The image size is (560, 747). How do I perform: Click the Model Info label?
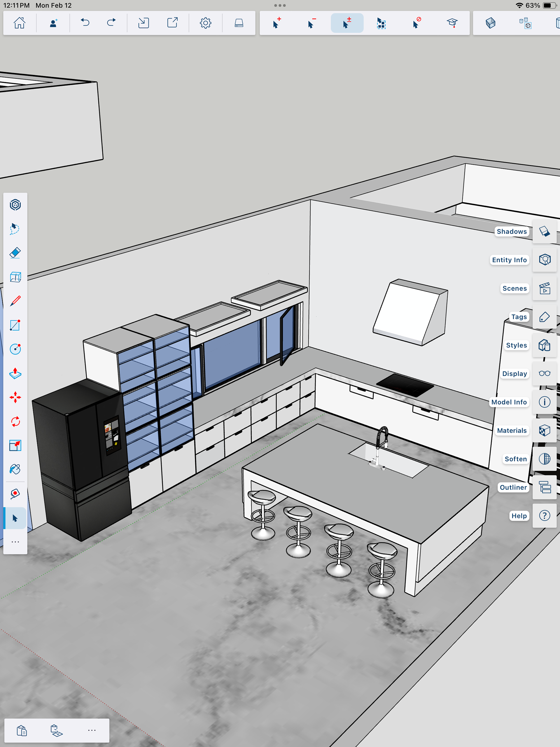coord(509,402)
